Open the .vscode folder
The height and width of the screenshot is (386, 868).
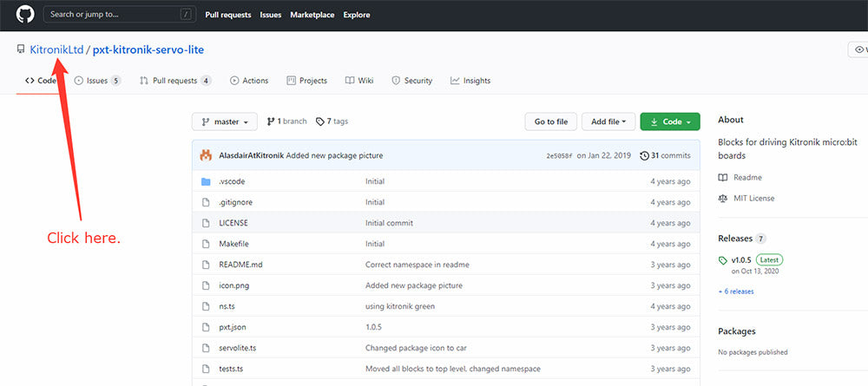tap(232, 181)
